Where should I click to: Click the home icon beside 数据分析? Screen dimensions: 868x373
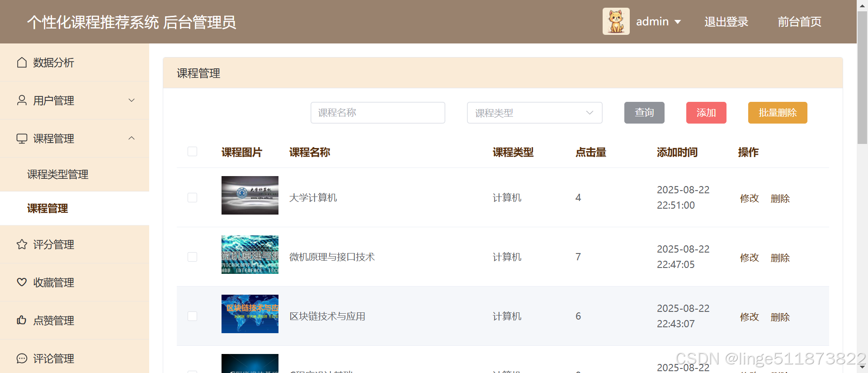[x=22, y=62]
